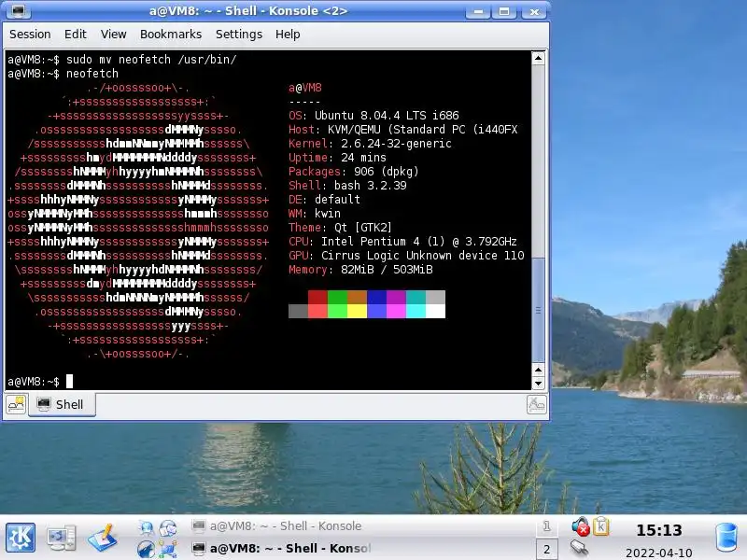Click the bright yellow color block
This screenshot has height=560, width=747.
[x=357, y=311]
